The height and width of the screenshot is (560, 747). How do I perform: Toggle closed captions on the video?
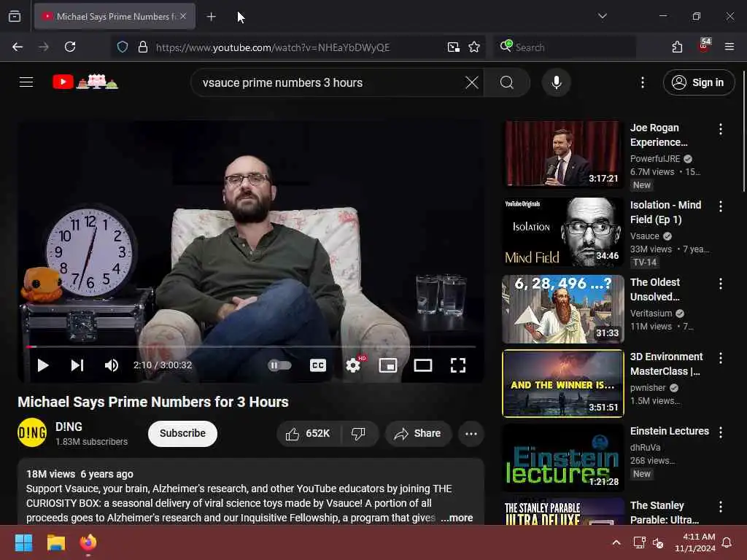pos(318,365)
